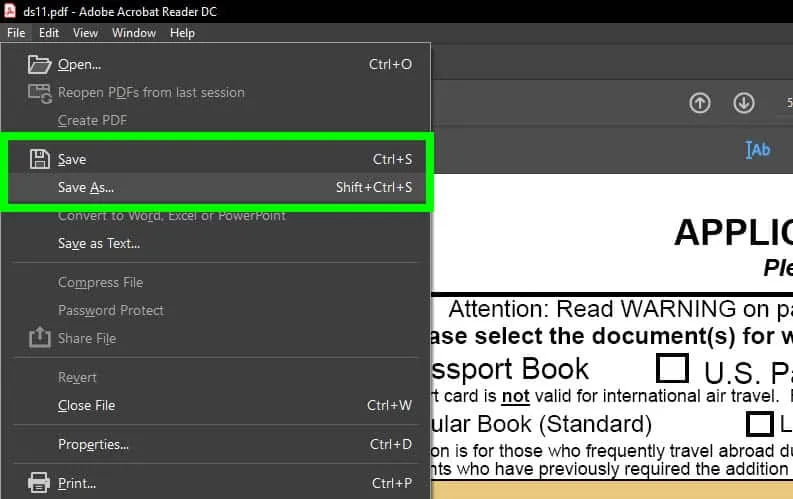The width and height of the screenshot is (793, 499).
Task: Click the Save floppy disk icon
Action: pyautogui.click(x=39, y=159)
